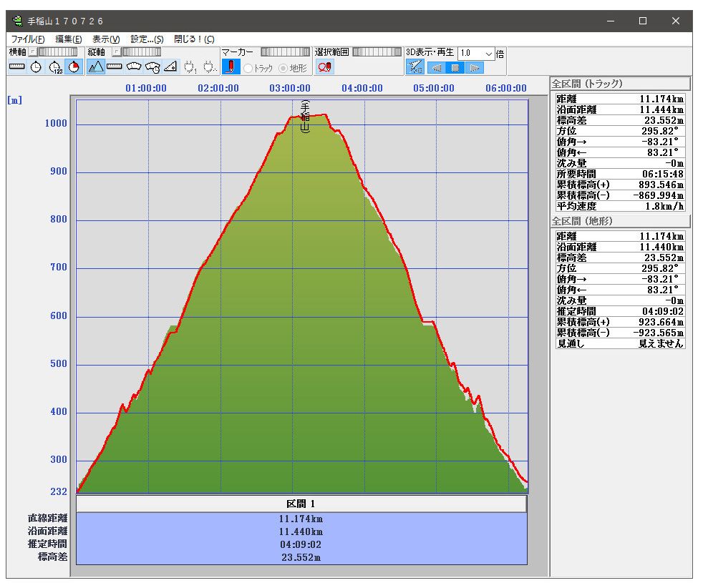Select the 地形 radio button
The image size is (703, 588).
(283, 68)
